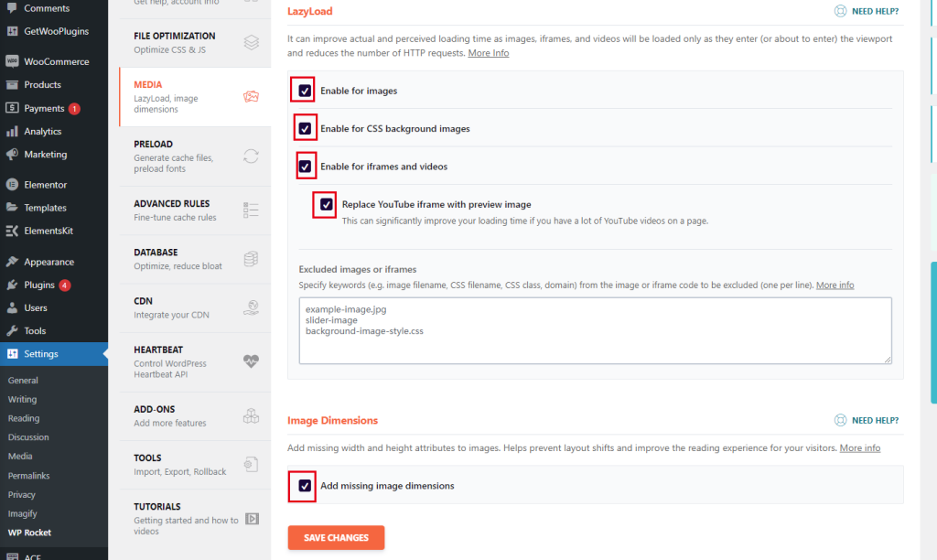Click the Tools wrench icon

pos(12,330)
